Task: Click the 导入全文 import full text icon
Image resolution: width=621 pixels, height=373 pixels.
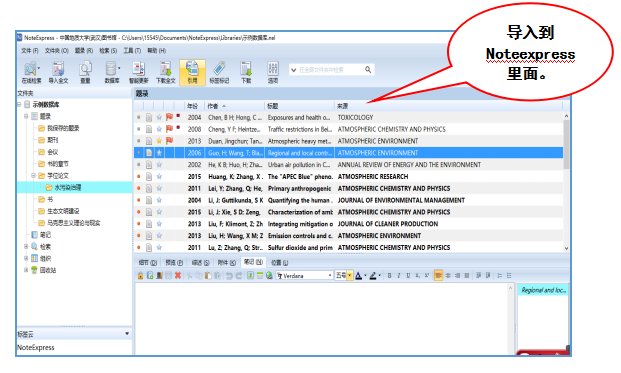Action: pyautogui.click(x=58, y=72)
